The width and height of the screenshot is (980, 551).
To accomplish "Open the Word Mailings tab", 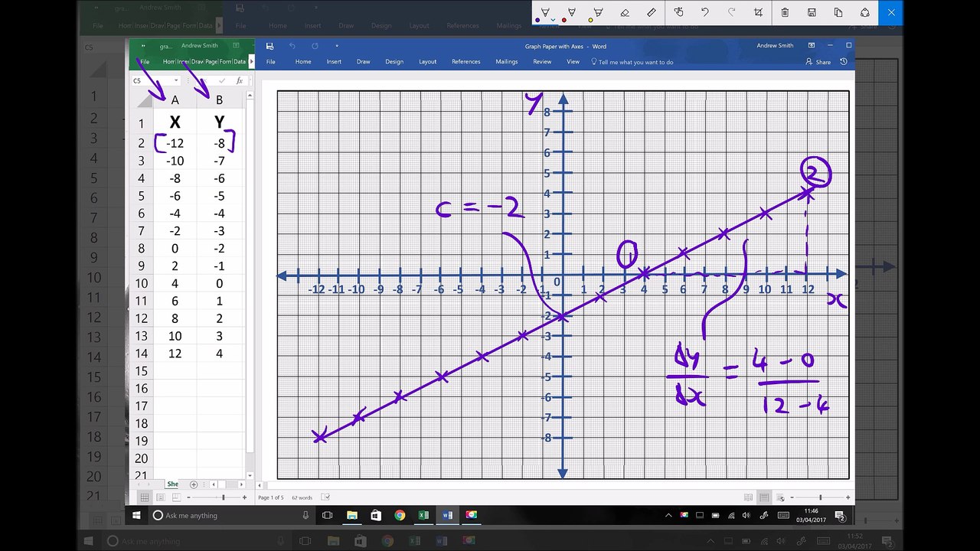I will click(507, 62).
